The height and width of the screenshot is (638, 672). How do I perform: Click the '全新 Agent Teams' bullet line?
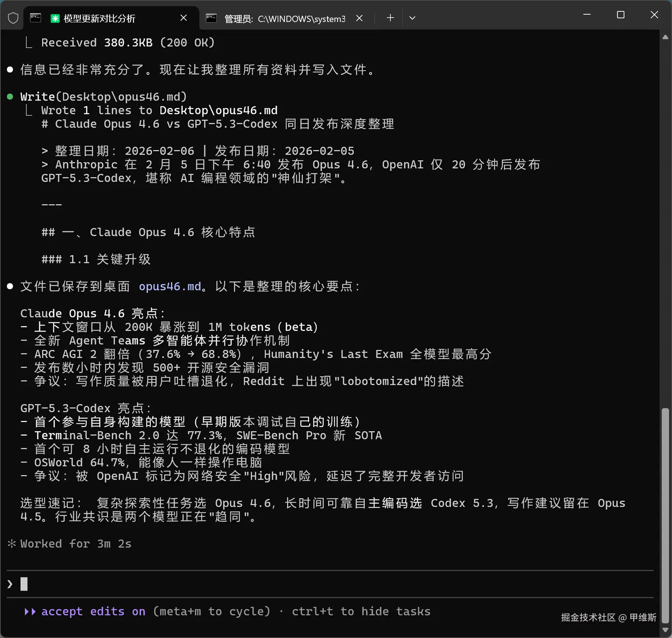click(155, 340)
